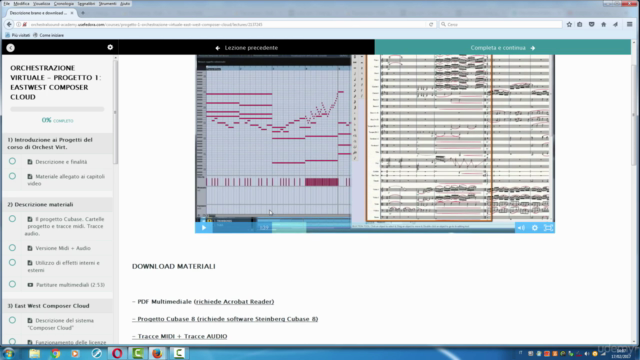
Task: Open the bookmarks library clipboard icon
Action: [580, 24]
